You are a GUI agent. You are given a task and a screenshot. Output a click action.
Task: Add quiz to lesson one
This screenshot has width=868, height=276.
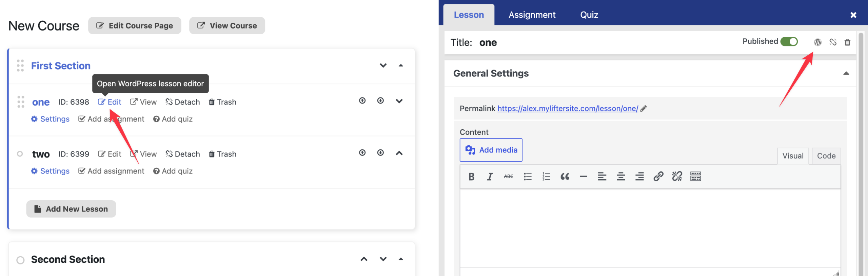173,119
